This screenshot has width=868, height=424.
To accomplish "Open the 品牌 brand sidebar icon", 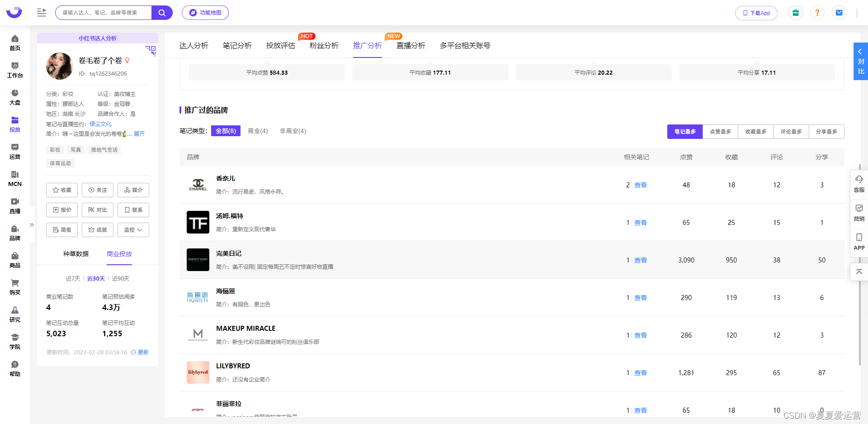I will (15, 233).
